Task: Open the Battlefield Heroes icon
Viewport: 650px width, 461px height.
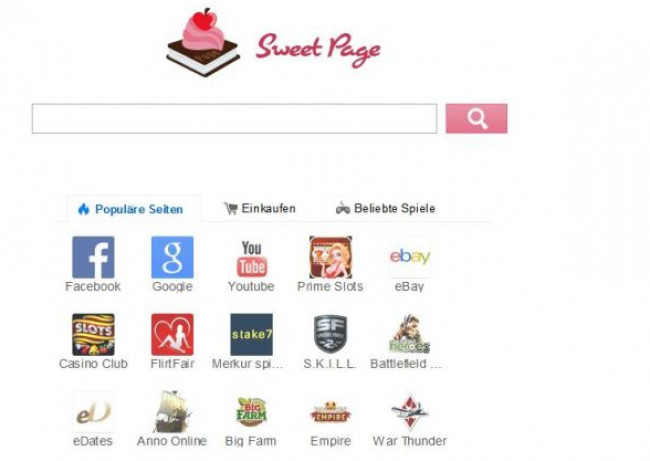Action: pos(410,335)
